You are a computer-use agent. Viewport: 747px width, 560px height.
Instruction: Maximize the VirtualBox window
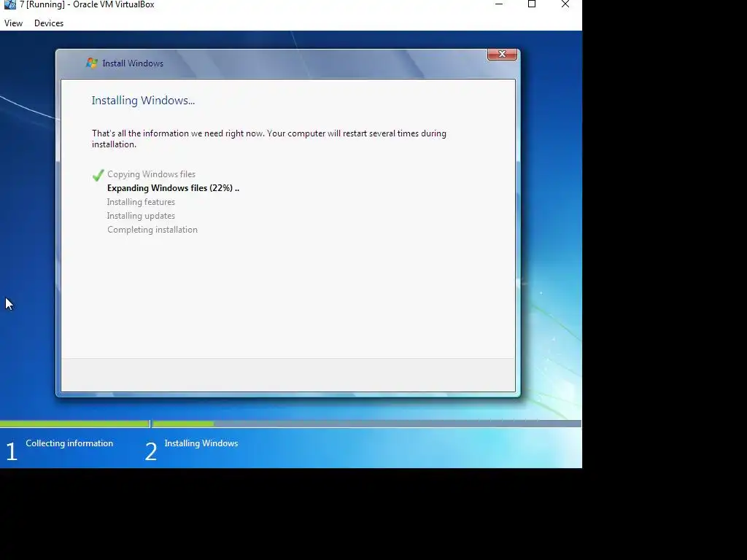click(532, 4)
